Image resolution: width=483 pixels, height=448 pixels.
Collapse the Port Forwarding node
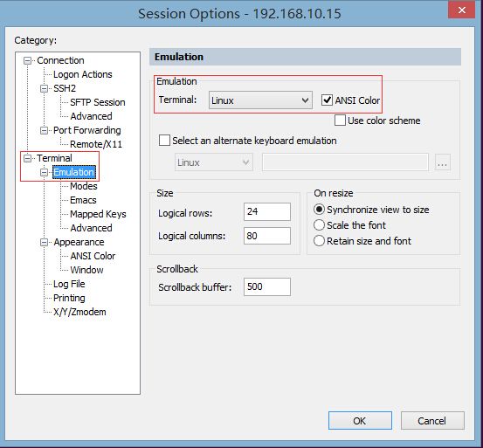click(x=44, y=130)
